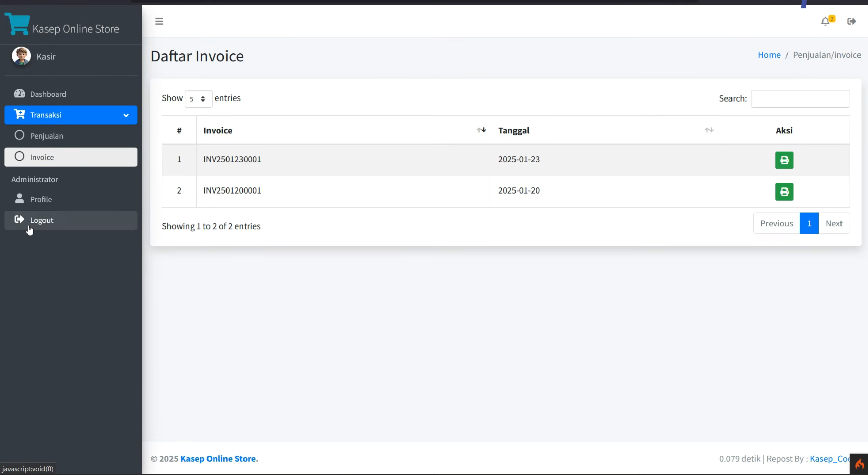Open the Kasep_Code repost link
868x475 pixels.
830,459
